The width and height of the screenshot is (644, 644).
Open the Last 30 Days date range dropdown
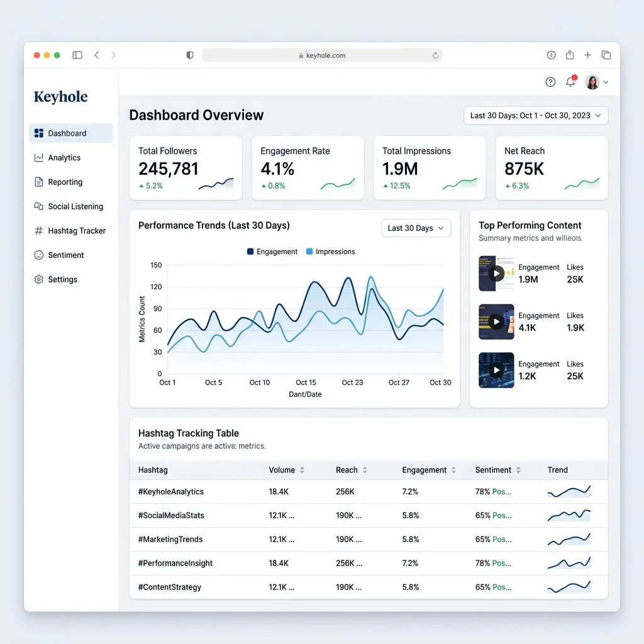pos(536,116)
